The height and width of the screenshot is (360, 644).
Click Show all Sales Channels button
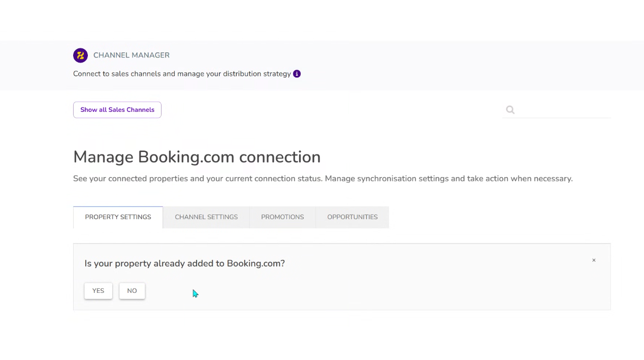(x=117, y=110)
